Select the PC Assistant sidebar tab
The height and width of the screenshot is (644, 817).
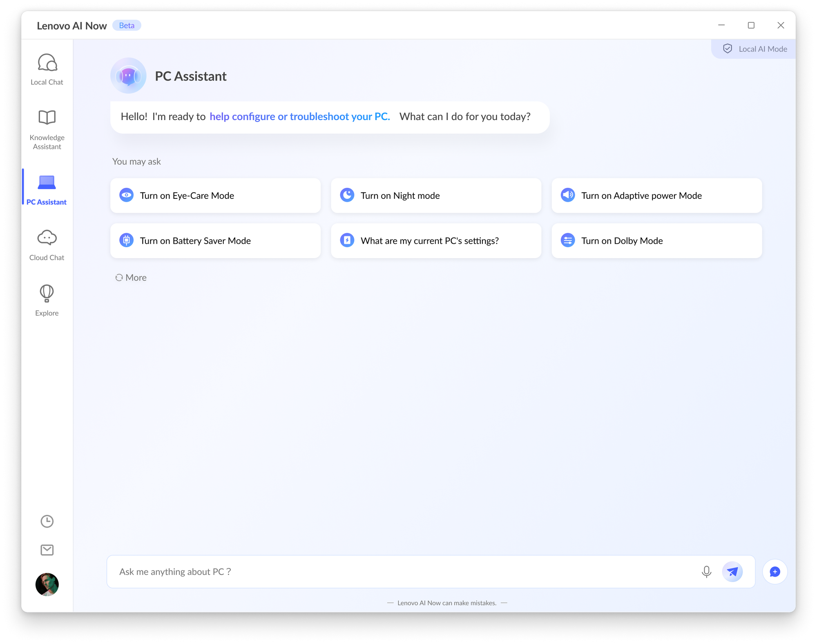coord(47,190)
